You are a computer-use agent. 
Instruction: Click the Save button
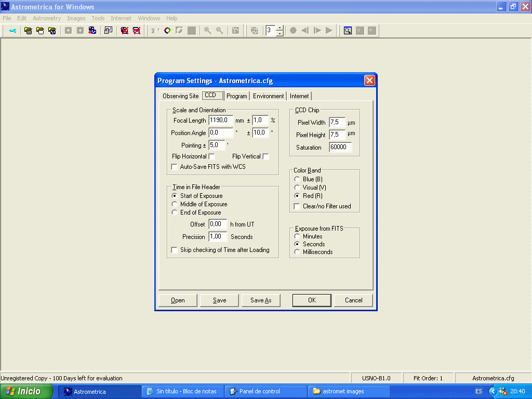click(220, 300)
